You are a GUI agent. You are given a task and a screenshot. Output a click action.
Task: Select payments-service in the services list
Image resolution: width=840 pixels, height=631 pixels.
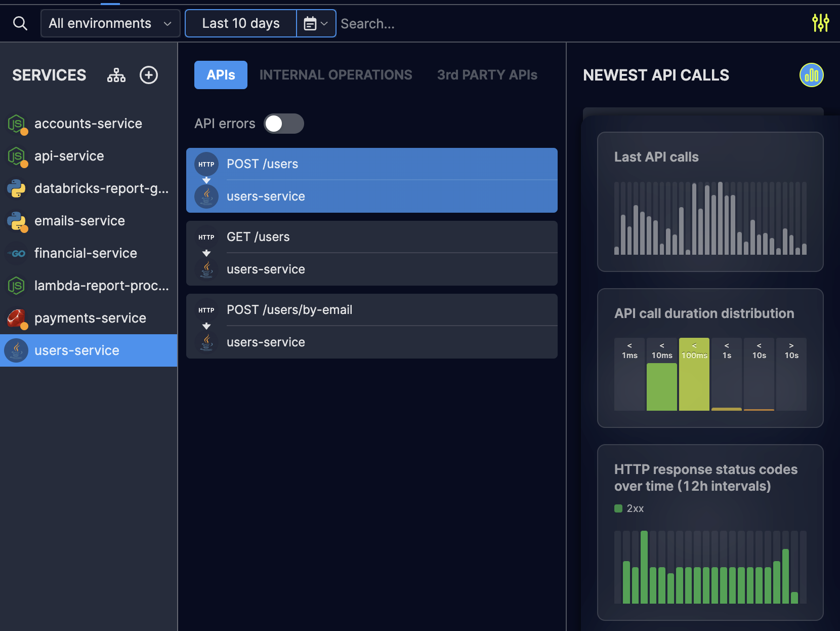[x=89, y=318]
